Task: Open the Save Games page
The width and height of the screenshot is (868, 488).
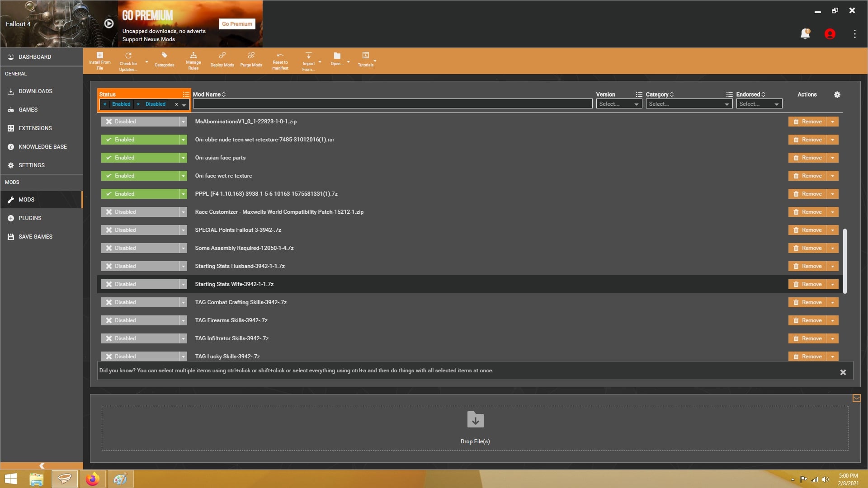Action: tap(42, 237)
